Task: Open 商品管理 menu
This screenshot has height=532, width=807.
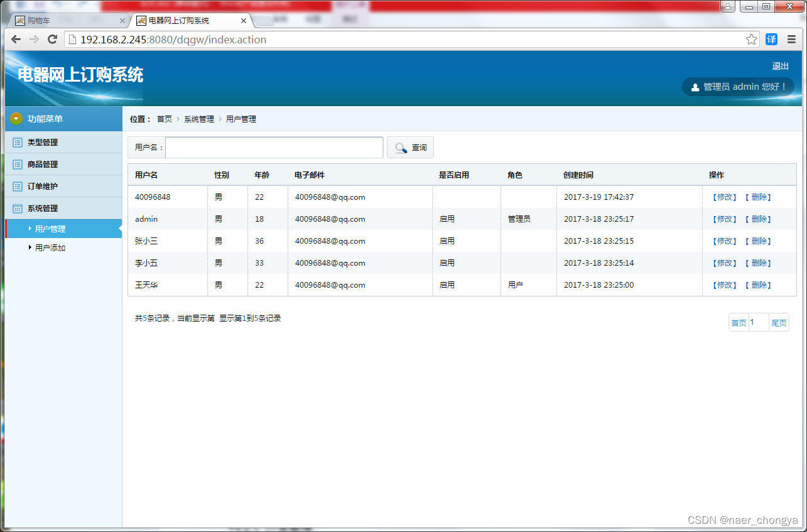Action: coord(63,165)
